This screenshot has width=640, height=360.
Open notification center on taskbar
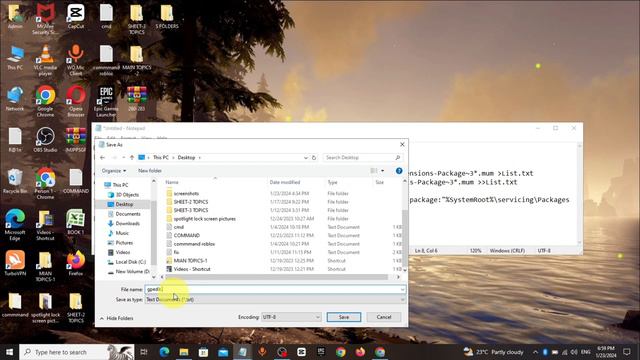627,352
